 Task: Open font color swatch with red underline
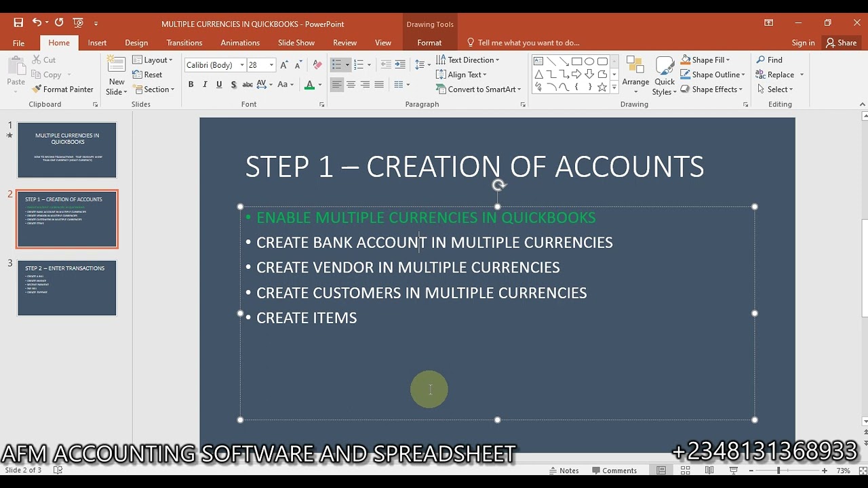tap(309, 85)
